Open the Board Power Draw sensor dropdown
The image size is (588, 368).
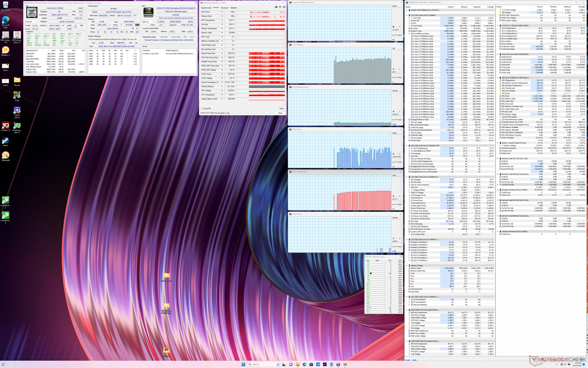(222, 53)
